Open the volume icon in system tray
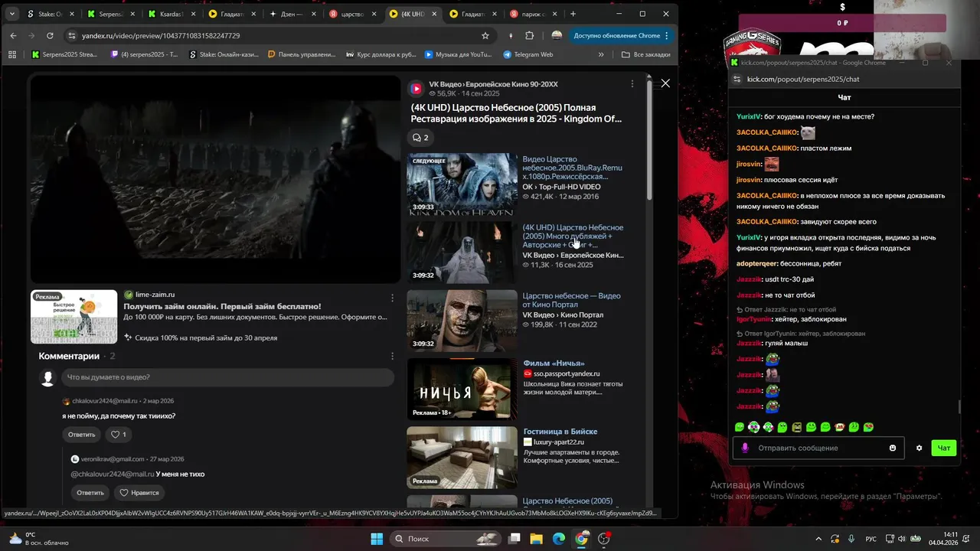This screenshot has width=980, height=551. click(x=902, y=539)
